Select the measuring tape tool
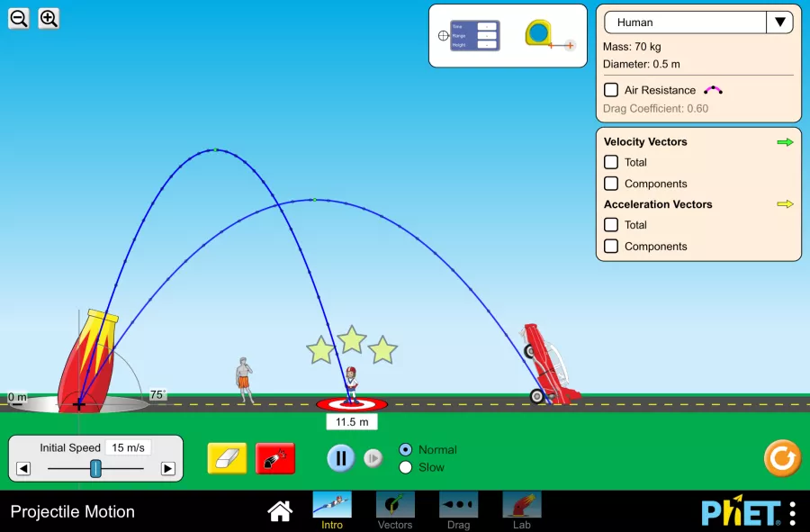The image size is (810, 532). pyautogui.click(x=540, y=34)
